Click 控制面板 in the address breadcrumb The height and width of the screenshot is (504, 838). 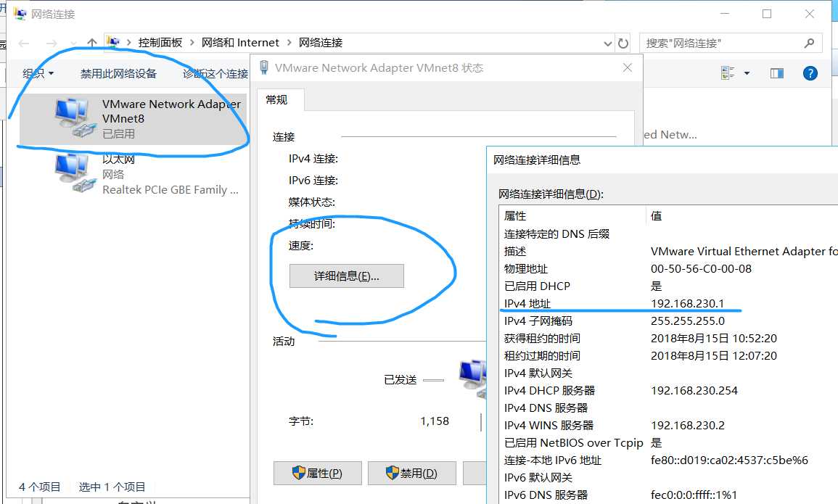click(x=160, y=43)
